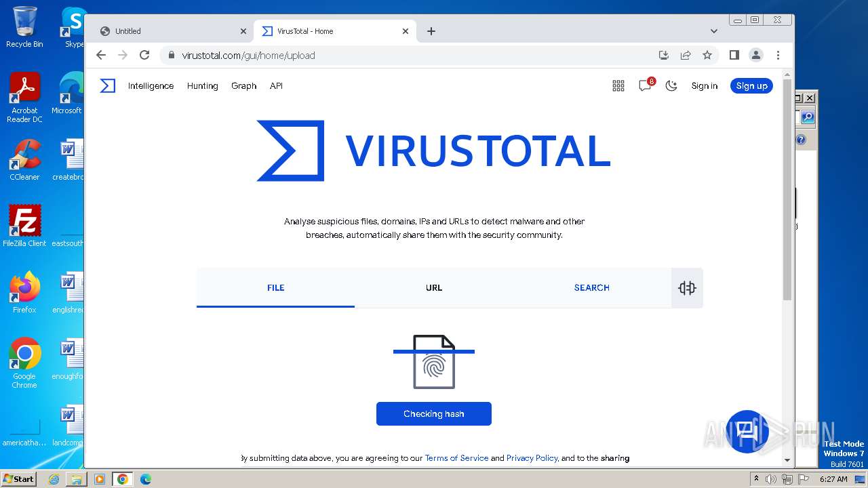Click the large VIRUSTOTAL logo

[x=433, y=150]
